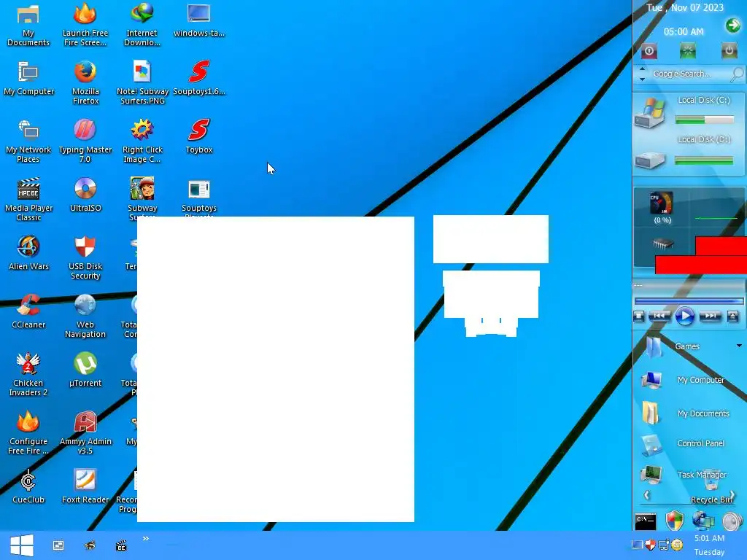The width and height of the screenshot is (747, 560).
Task: Open Configure Free Fire shortcut
Action: 28,433
